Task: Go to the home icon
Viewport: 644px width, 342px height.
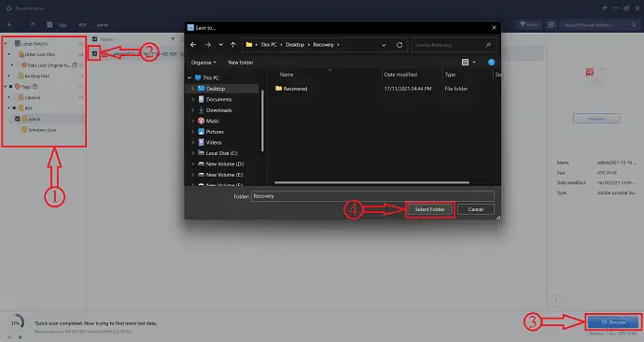Action: pyautogui.click(x=9, y=8)
